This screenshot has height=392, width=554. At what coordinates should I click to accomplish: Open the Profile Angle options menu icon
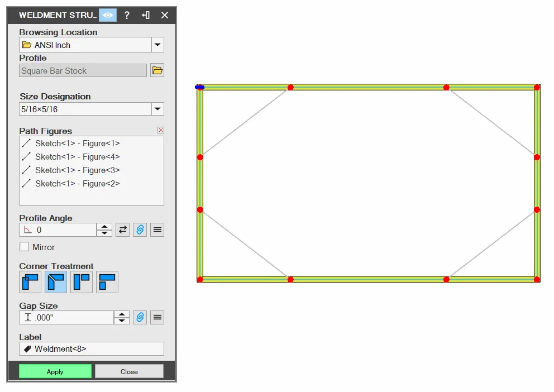point(157,230)
